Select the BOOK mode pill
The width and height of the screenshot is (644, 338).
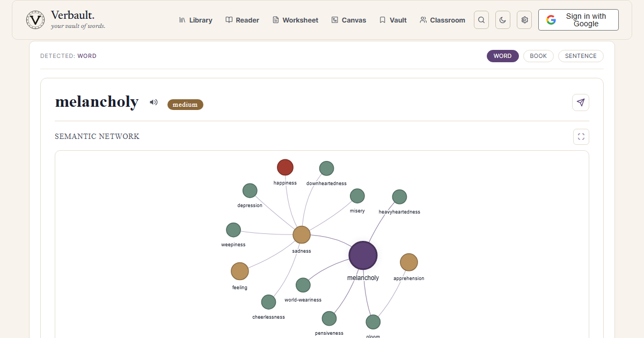tap(538, 56)
